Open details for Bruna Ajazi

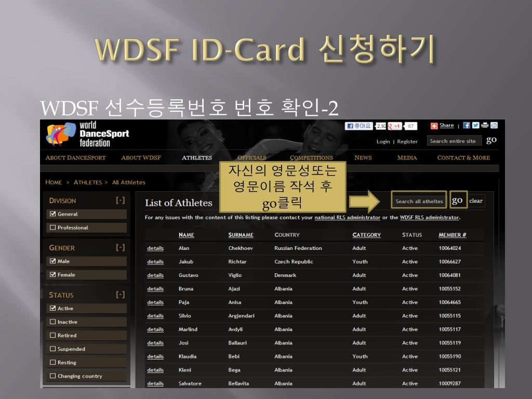point(155,289)
